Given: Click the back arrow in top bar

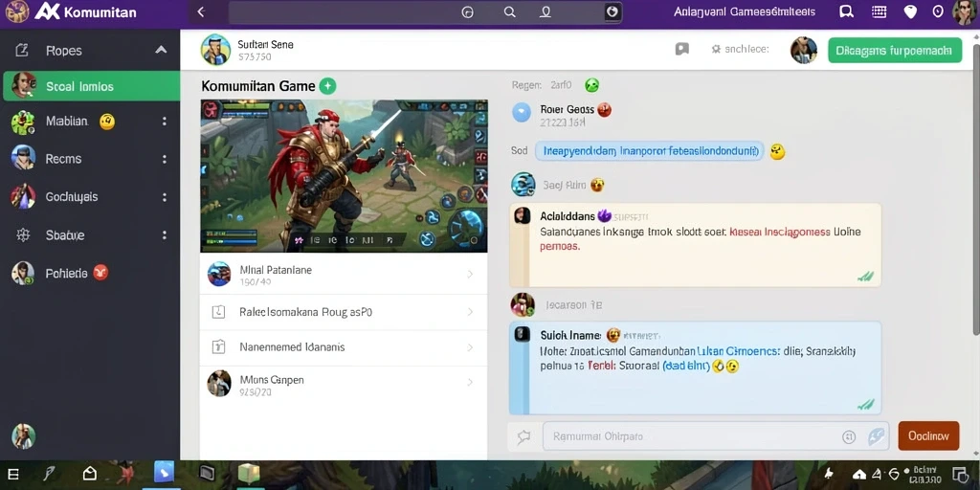Looking at the screenshot, I should point(201,11).
